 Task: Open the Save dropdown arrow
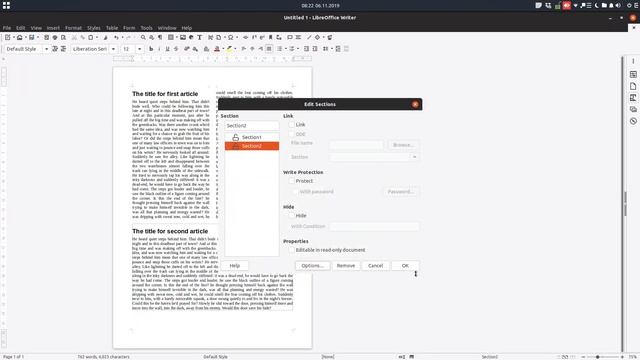pos(37,38)
